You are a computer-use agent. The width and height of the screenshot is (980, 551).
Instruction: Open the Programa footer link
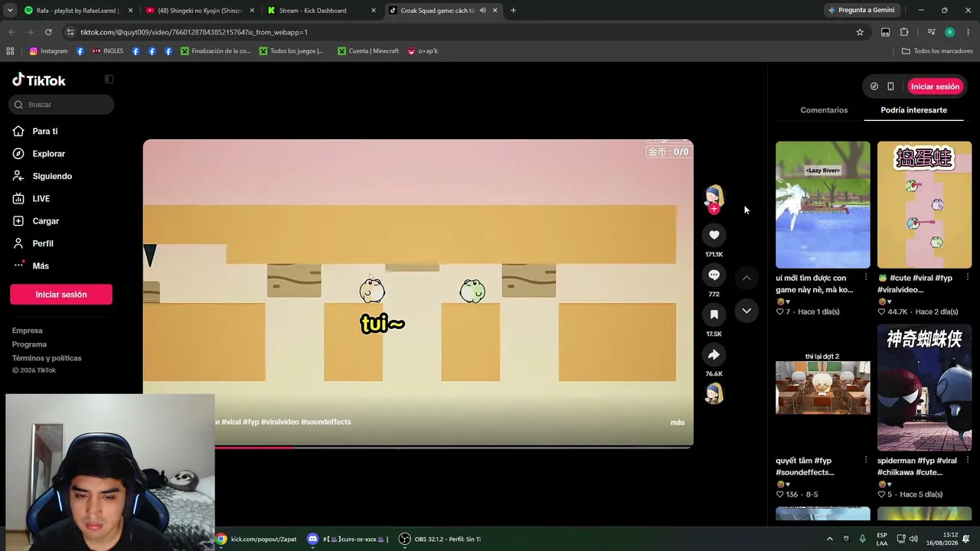coord(29,344)
